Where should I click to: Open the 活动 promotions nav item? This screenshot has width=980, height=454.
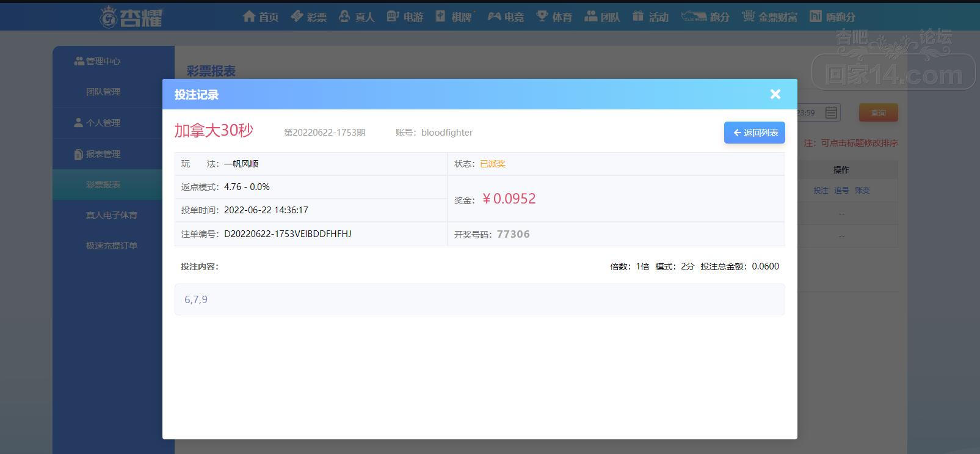(650, 16)
